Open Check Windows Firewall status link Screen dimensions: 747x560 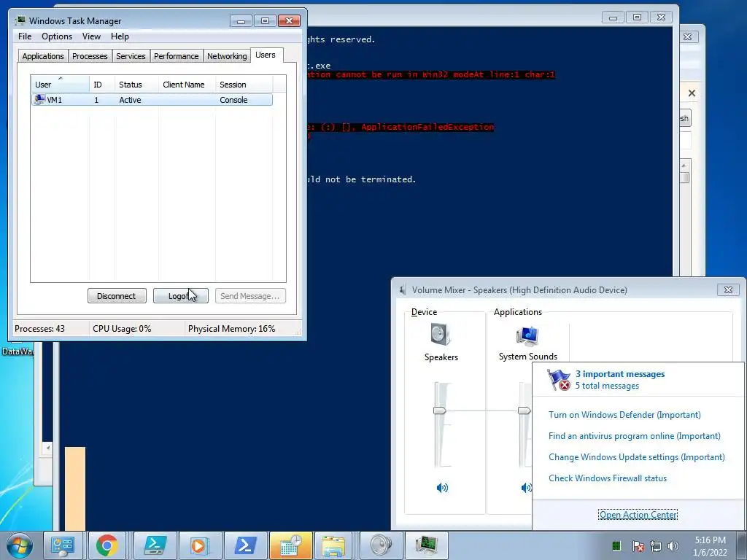click(x=608, y=478)
